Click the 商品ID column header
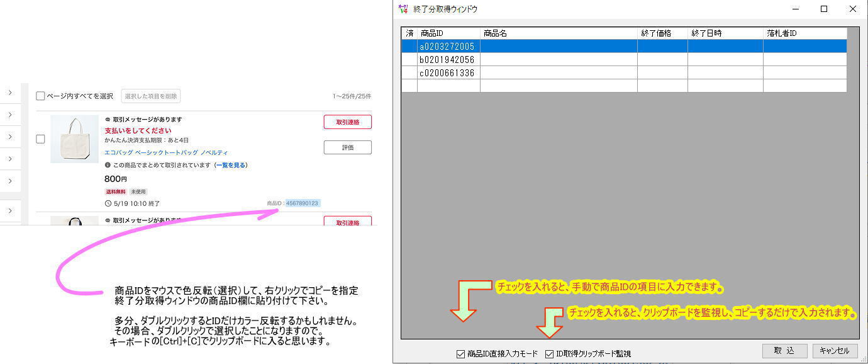Image resolution: width=868 pixels, height=364 pixels. click(x=448, y=33)
